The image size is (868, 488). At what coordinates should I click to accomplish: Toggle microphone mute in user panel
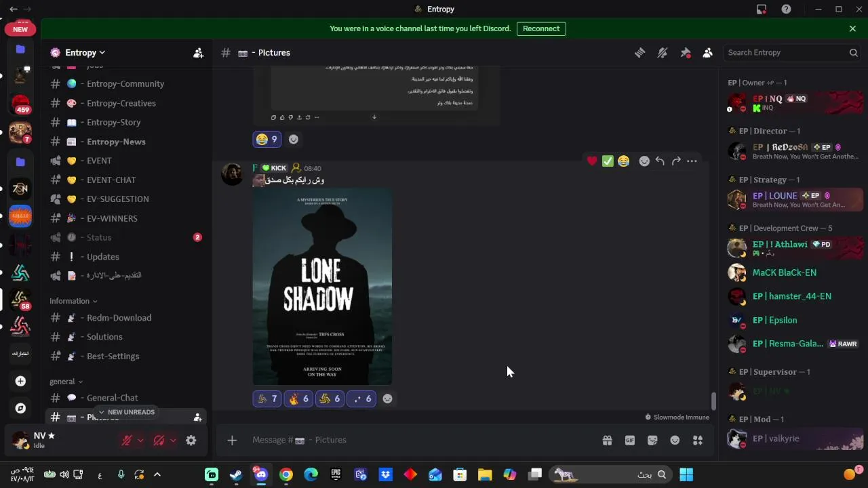pos(126,441)
